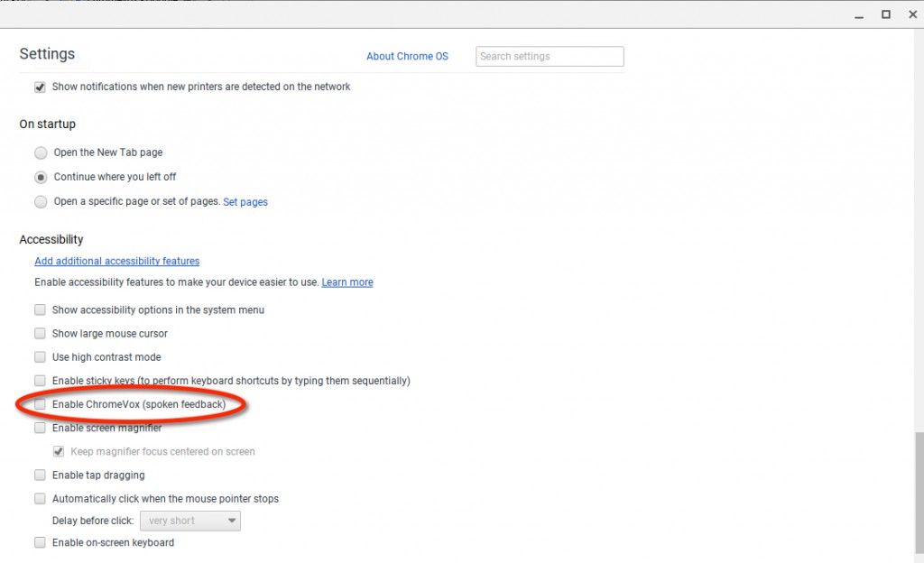
Task: Check Show accessibility options in the system menu
Action: click(40, 309)
